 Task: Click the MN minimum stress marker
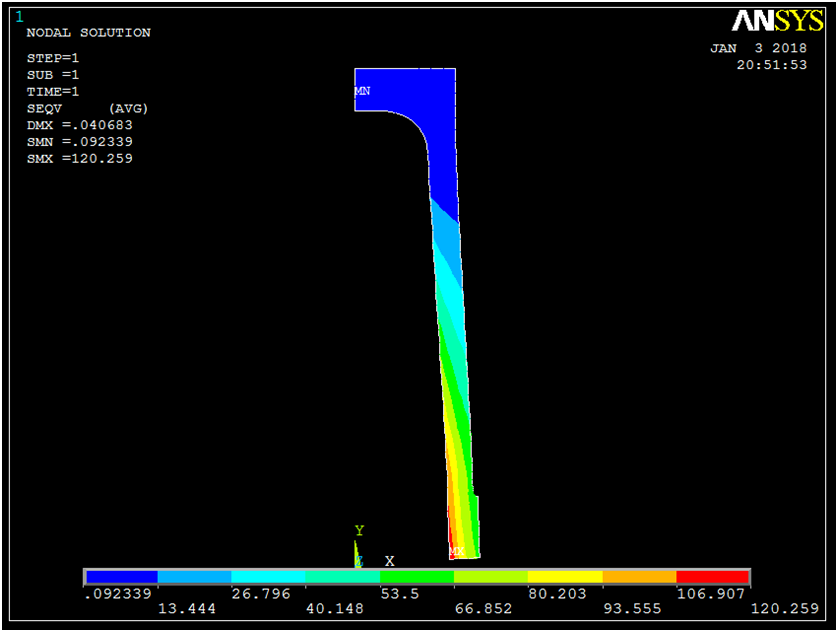tap(362, 91)
